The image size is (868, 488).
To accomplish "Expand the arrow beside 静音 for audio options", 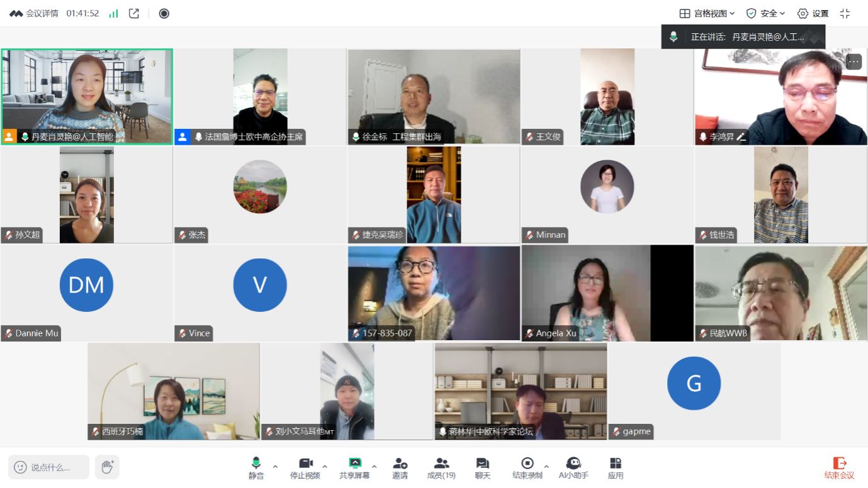I will click(x=275, y=467).
